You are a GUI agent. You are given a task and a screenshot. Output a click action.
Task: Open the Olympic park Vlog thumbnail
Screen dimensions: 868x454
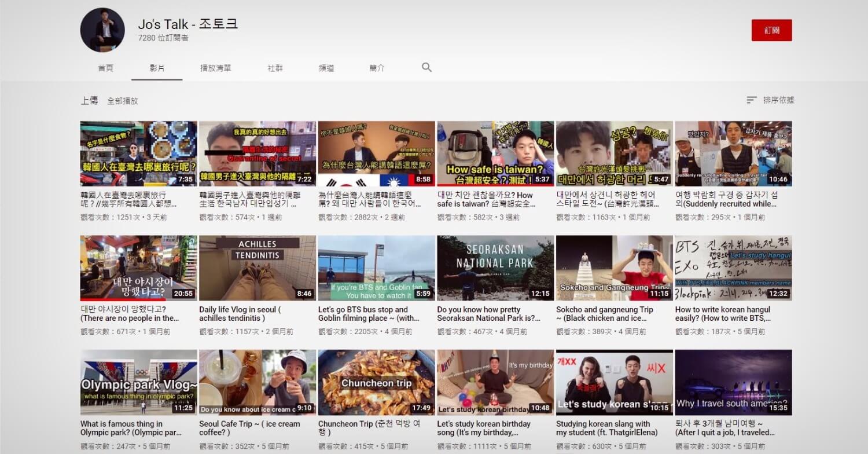click(138, 382)
